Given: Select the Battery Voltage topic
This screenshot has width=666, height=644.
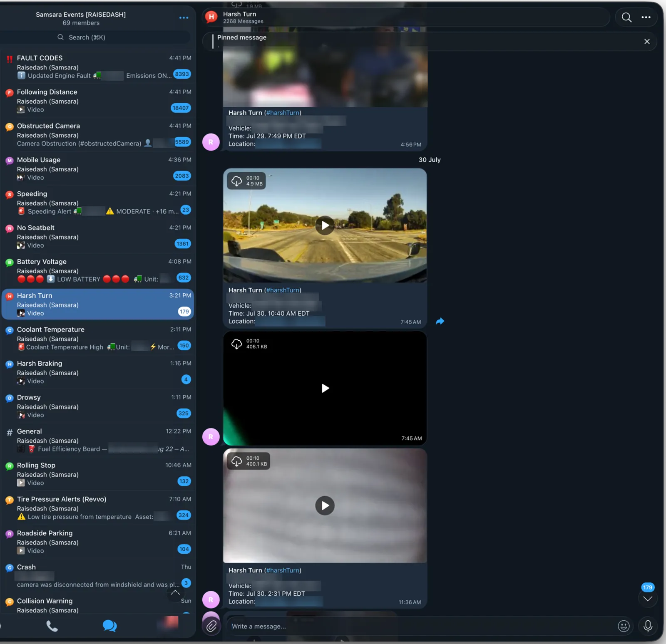Looking at the screenshot, I should pyautogui.click(x=97, y=270).
